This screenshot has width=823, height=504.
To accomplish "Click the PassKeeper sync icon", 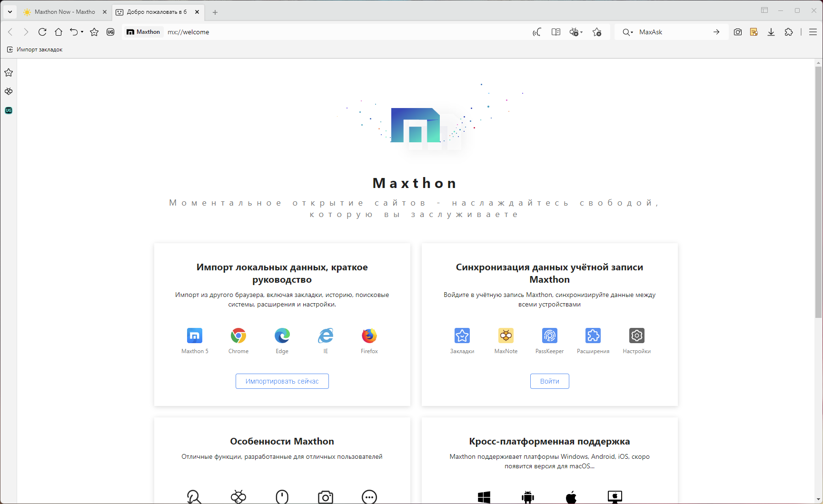I will [x=550, y=336].
